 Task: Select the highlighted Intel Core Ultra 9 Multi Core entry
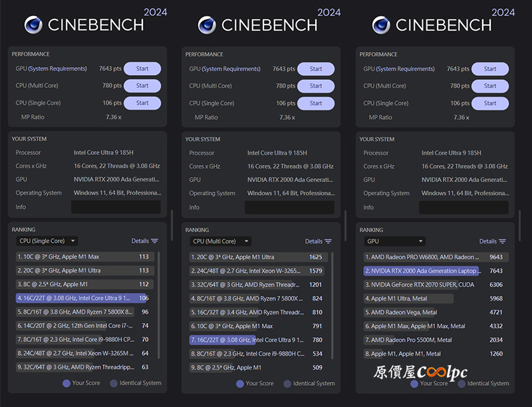click(257, 340)
